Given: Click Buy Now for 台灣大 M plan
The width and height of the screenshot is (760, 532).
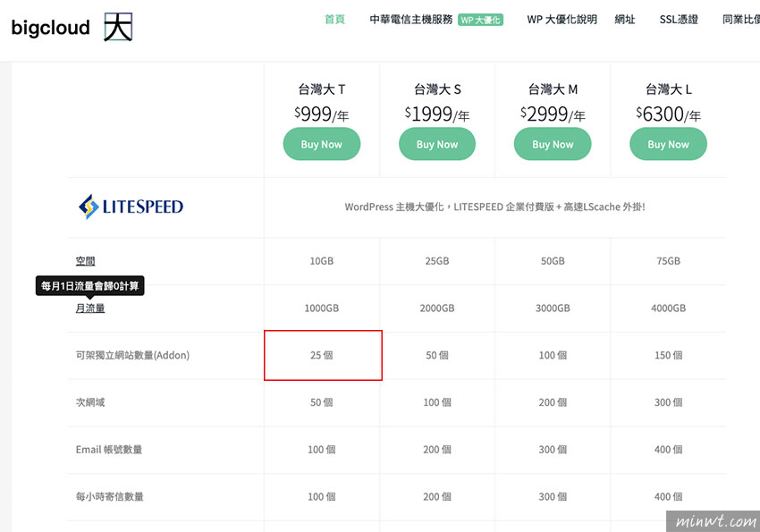Looking at the screenshot, I should click(x=553, y=144).
